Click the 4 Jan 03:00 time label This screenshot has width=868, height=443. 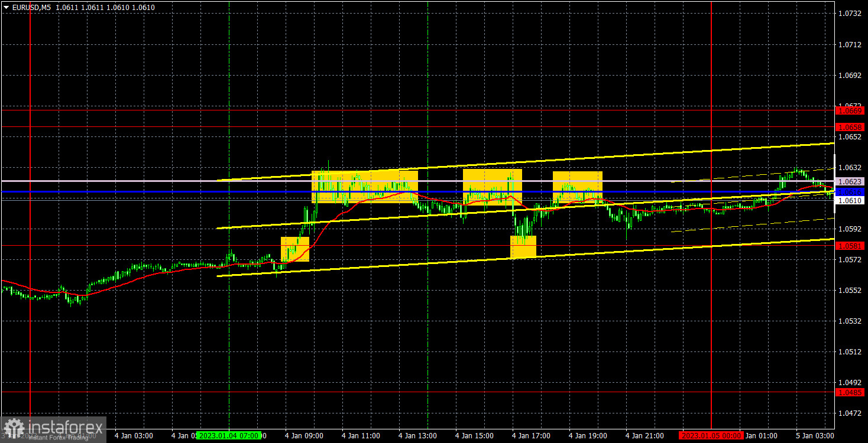(134, 435)
